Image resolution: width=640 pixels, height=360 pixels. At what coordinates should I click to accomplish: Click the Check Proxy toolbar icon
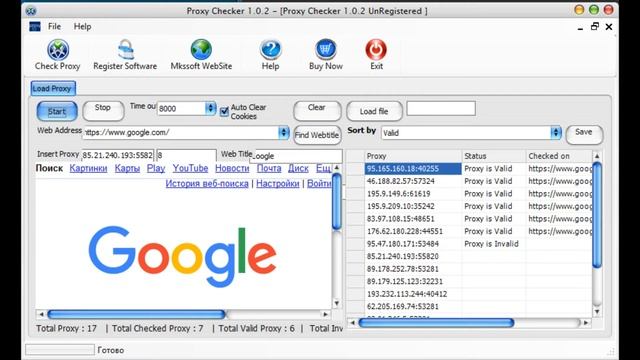(58, 50)
